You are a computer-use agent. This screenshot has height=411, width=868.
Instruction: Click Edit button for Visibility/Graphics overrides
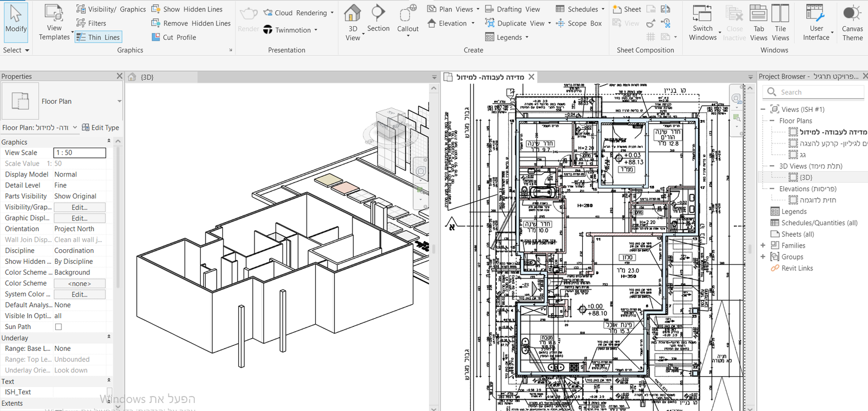tap(79, 207)
